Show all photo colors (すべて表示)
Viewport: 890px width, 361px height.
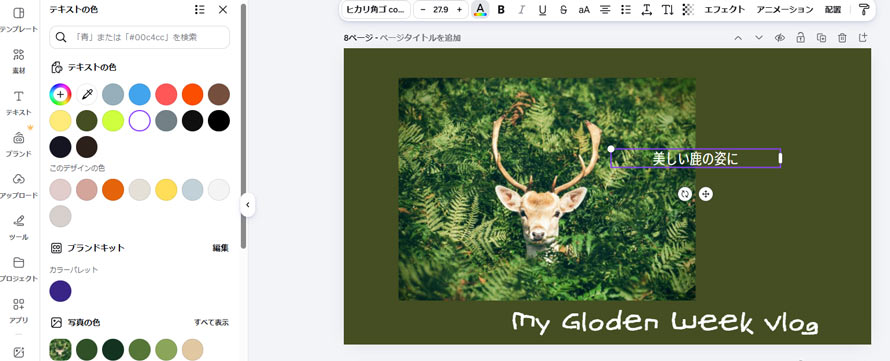click(x=211, y=322)
